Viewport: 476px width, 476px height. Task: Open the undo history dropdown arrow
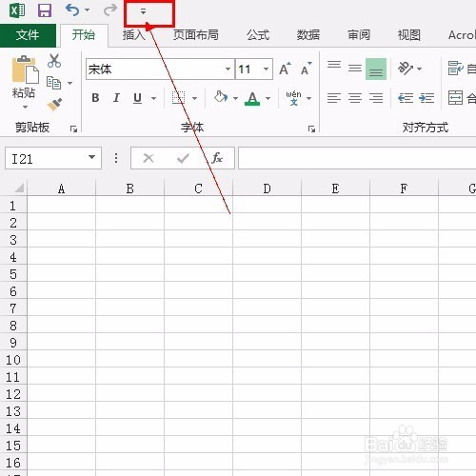click(87, 10)
